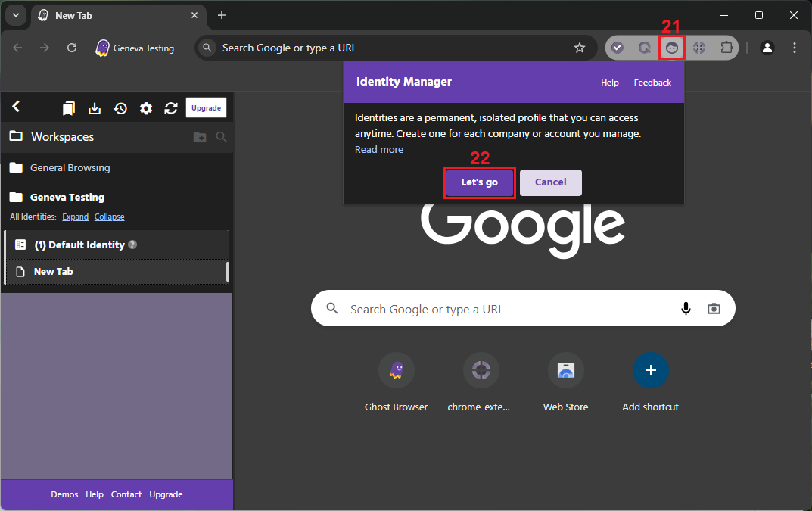812x511 pixels.
Task: Click Cancel in Identity Manager popup
Action: click(x=550, y=182)
